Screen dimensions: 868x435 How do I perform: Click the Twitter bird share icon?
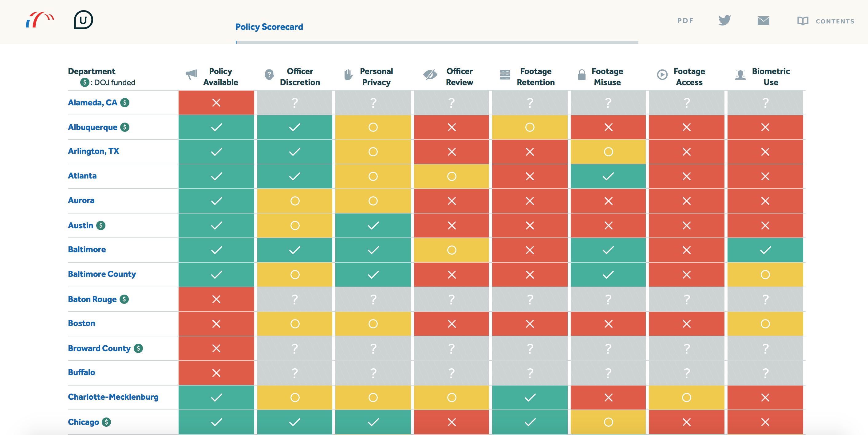pos(724,20)
